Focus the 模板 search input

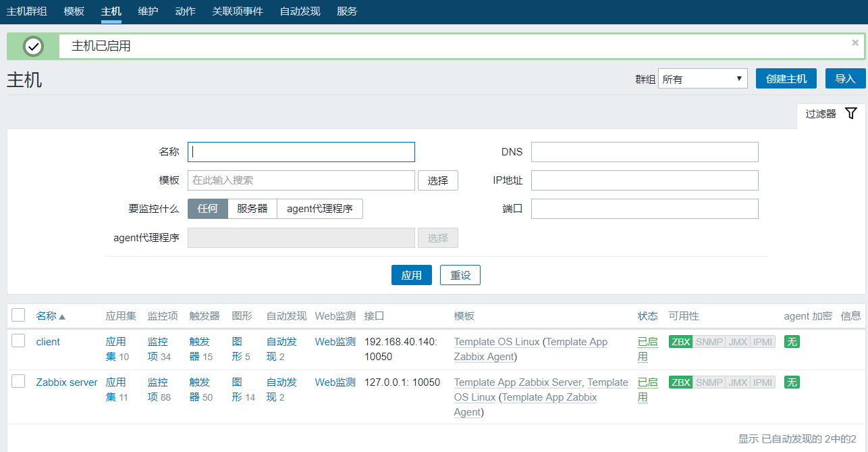pos(301,180)
